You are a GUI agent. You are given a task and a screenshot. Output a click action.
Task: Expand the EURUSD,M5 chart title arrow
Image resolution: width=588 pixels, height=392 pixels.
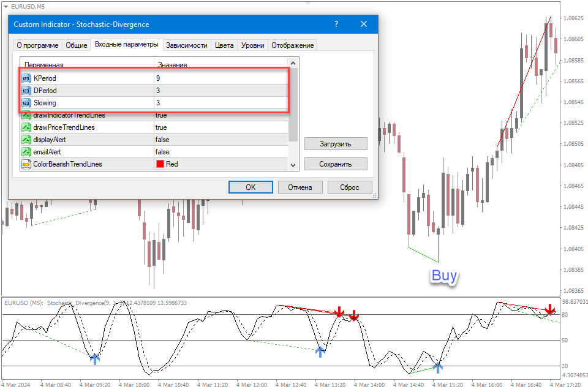[x=6, y=6]
